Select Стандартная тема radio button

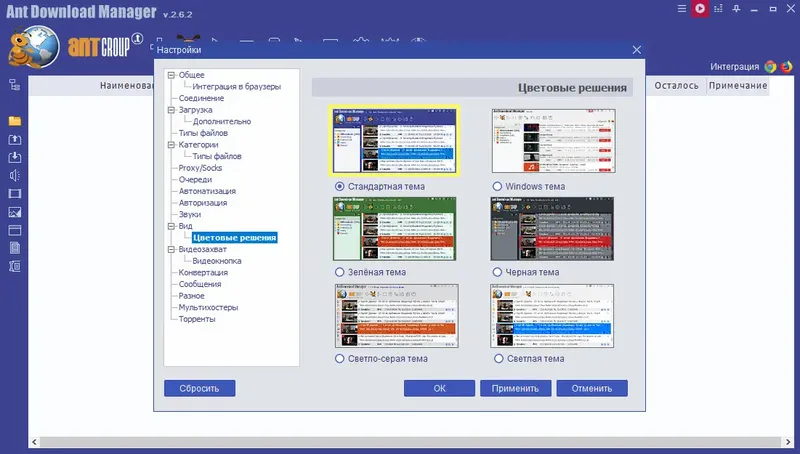point(339,187)
